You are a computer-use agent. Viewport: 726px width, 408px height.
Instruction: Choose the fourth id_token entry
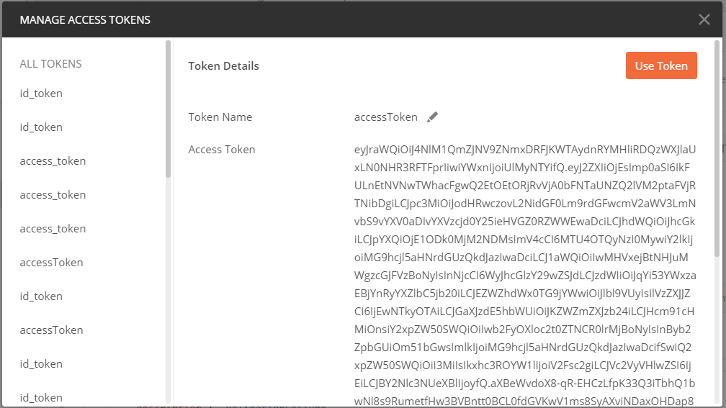41,363
